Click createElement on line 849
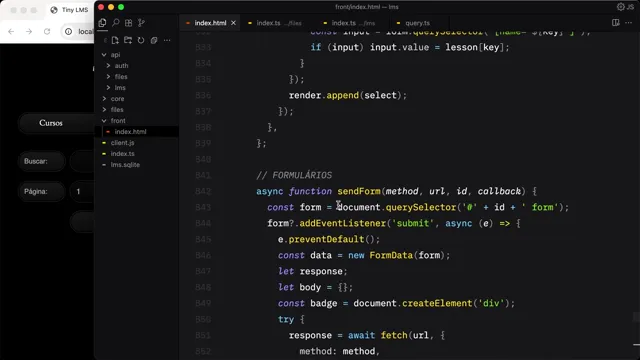Viewport: 640px width, 360px height. (437, 303)
